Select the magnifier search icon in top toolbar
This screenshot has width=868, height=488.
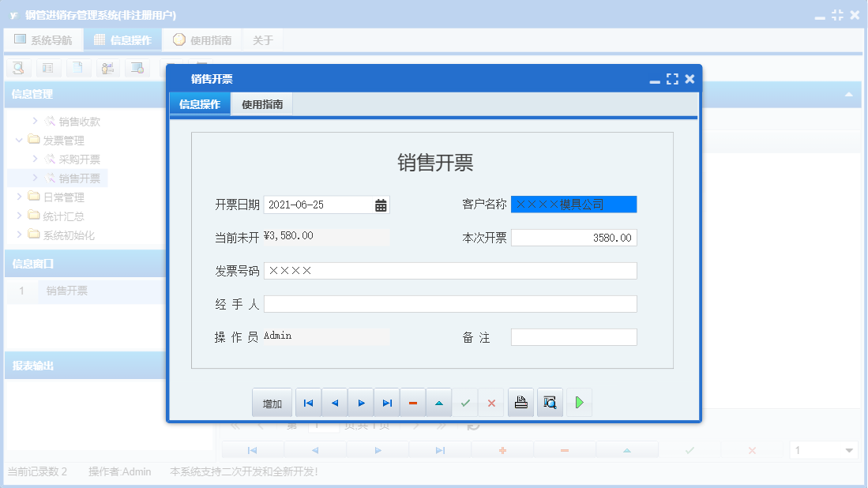17,68
